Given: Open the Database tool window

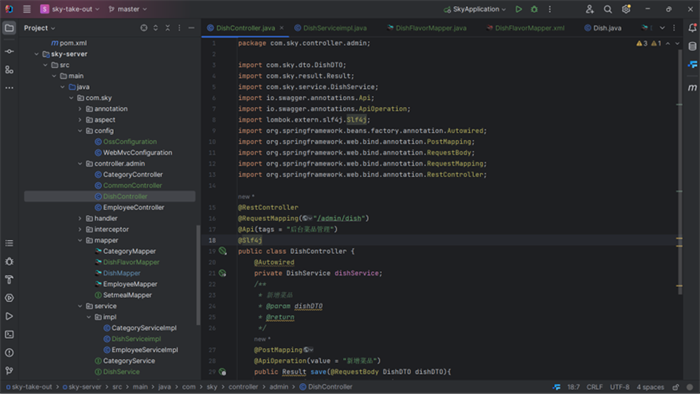Looking at the screenshot, I should pyautogui.click(x=692, y=46).
